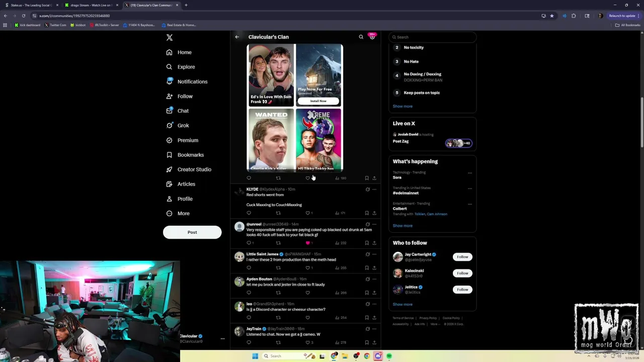Click Install Now on sponsored ad

318,101
